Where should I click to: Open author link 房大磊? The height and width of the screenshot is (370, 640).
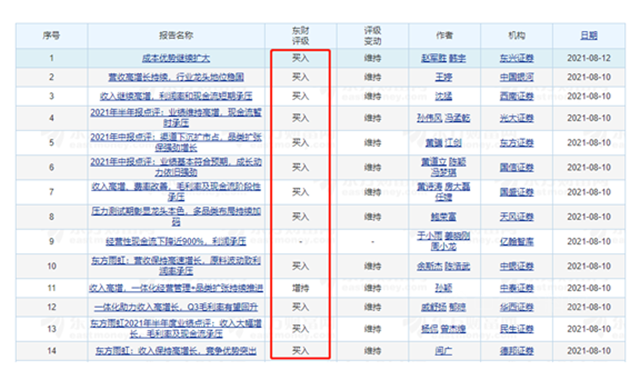457,187
